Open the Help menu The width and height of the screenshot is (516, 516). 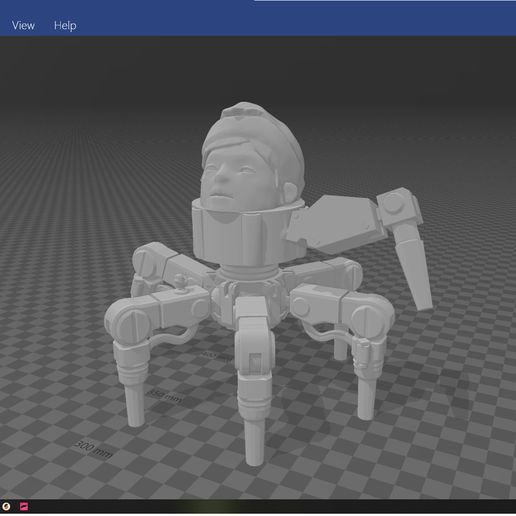(x=65, y=25)
